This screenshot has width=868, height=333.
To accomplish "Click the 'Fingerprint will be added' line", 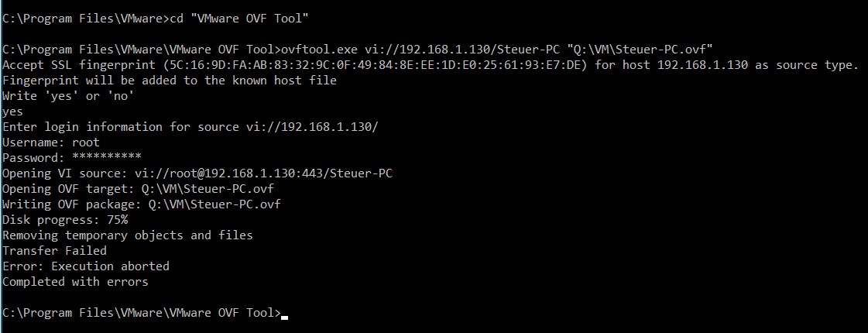I will coord(170,81).
